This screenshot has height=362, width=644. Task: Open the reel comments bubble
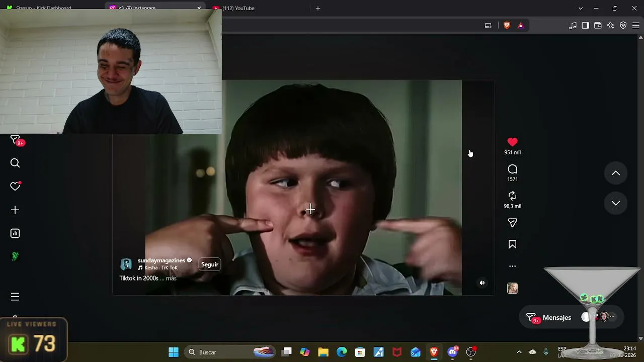[x=512, y=169]
